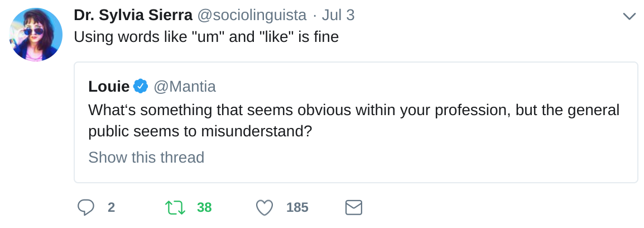Open Louie's name in the quoted tweet

(109, 87)
